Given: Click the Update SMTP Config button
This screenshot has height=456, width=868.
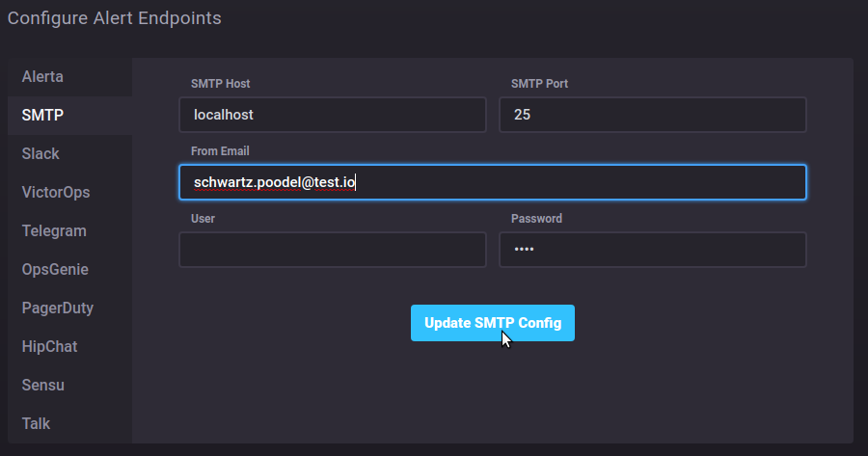Looking at the screenshot, I should coord(492,323).
